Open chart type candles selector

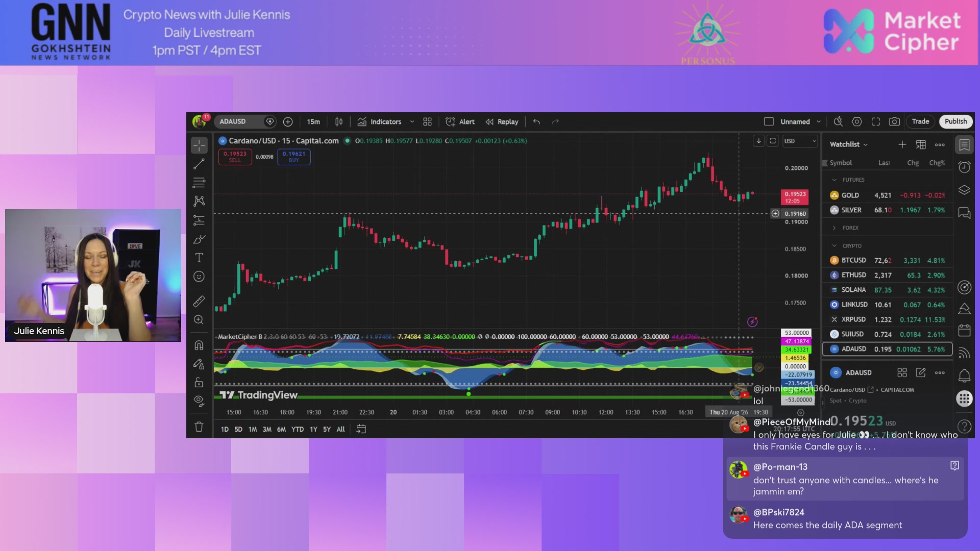[339, 121]
